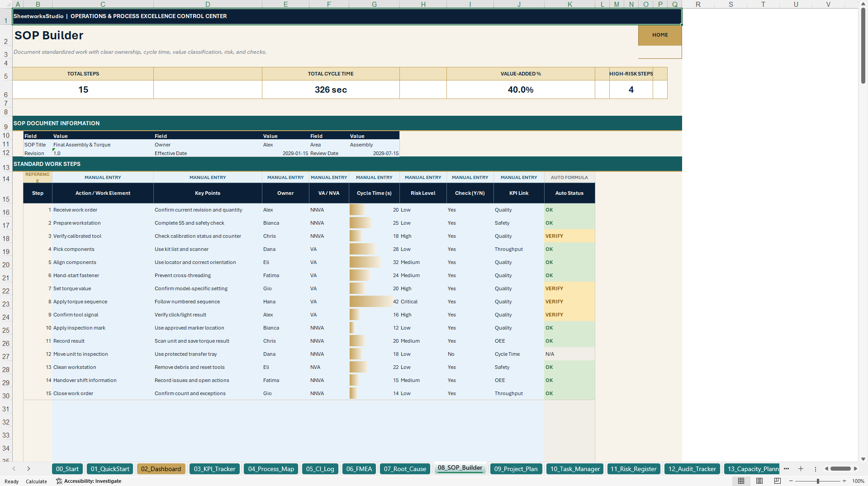Screen dimensions: 868x486
Task: Select the Value-Added '40.0%' cell
Action: click(521, 90)
